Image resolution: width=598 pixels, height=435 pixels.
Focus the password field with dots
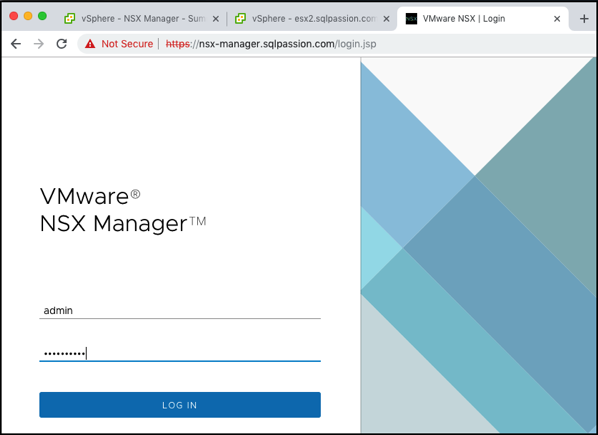[180, 353]
